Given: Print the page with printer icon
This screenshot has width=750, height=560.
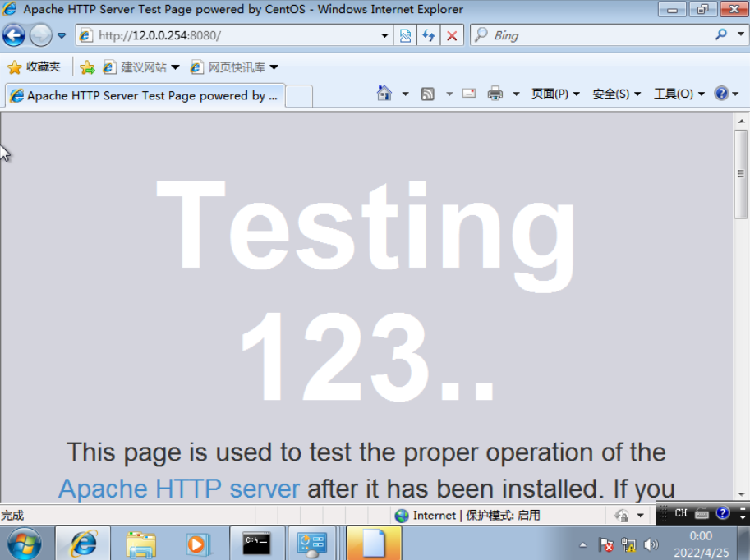Looking at the screenshot, I should (495, 94).
